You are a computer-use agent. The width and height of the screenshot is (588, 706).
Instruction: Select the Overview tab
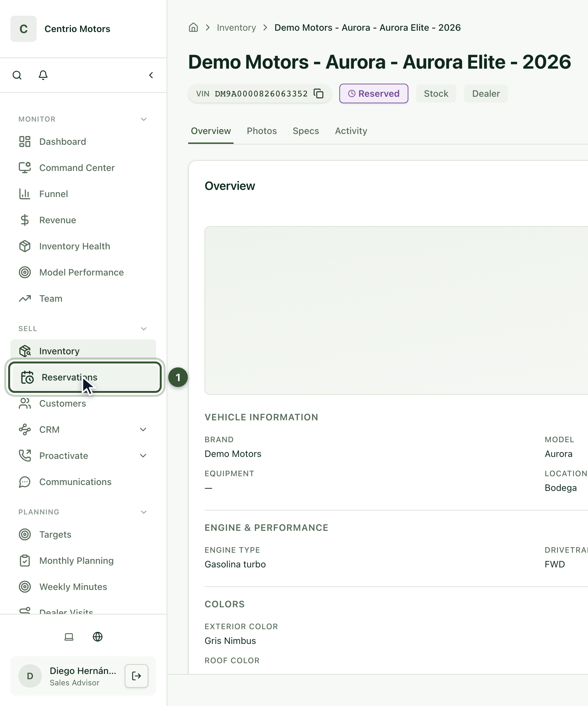point(211,131)
